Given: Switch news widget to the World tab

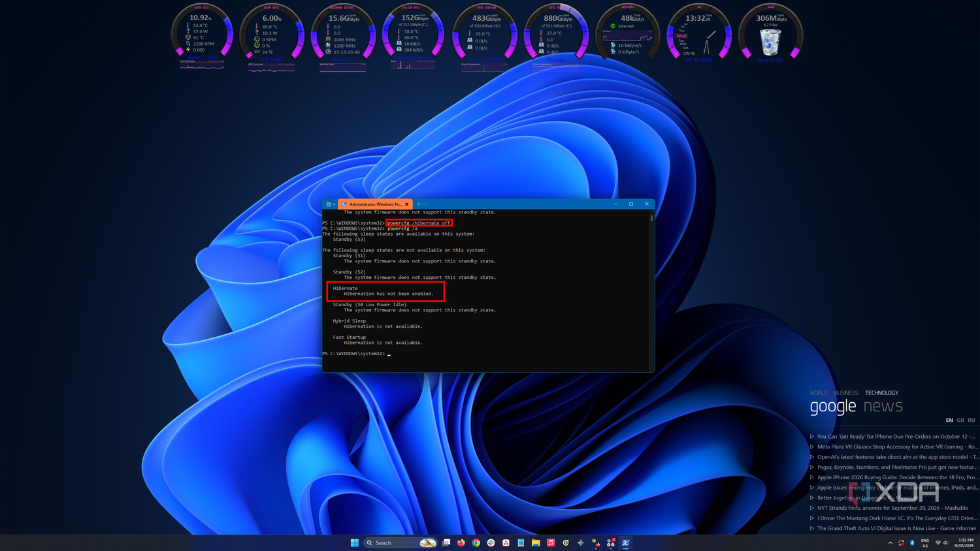Looking at the screenshot, I should pyautogui.click(x=819, y=393).
